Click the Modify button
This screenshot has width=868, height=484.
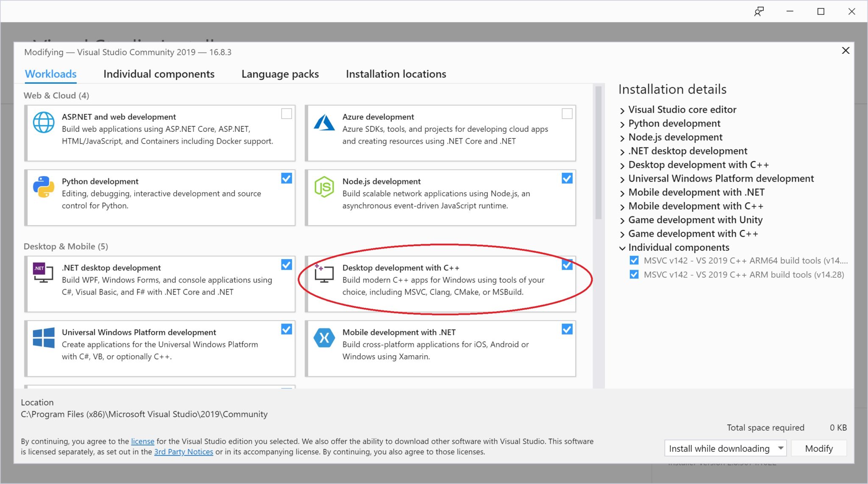819,448
